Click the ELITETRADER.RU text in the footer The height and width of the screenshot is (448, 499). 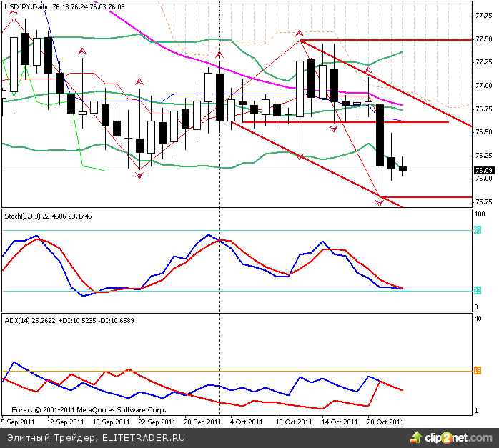[144, 437]
